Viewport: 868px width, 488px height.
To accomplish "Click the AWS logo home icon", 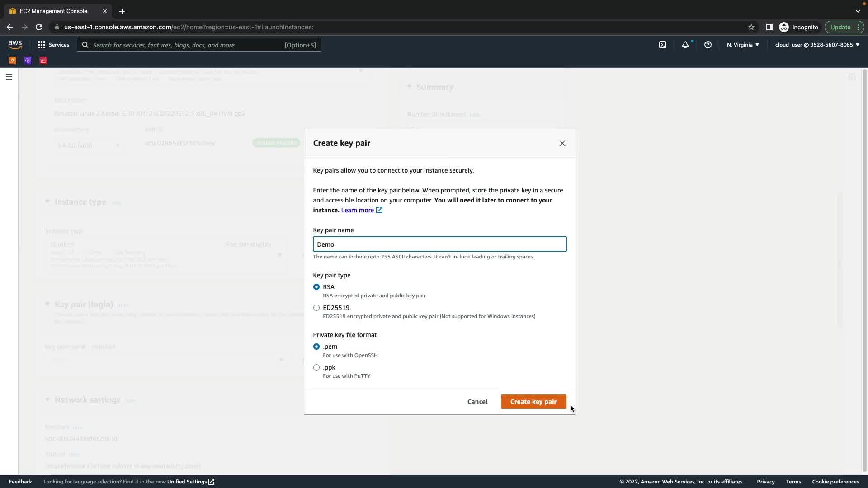I will click(x=15, y=44).
